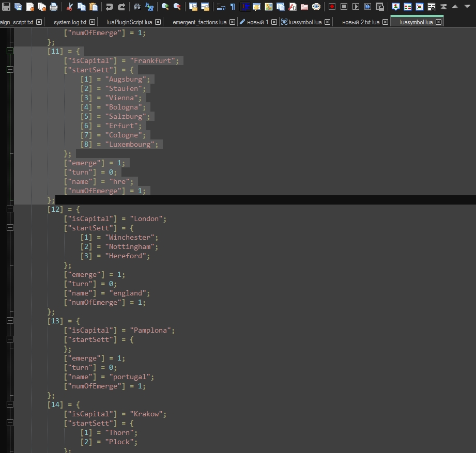Click the Zoom In magnifier icon
Image resolution: width=476 pixels, height=453 pixels.
(x=165, y=7)
